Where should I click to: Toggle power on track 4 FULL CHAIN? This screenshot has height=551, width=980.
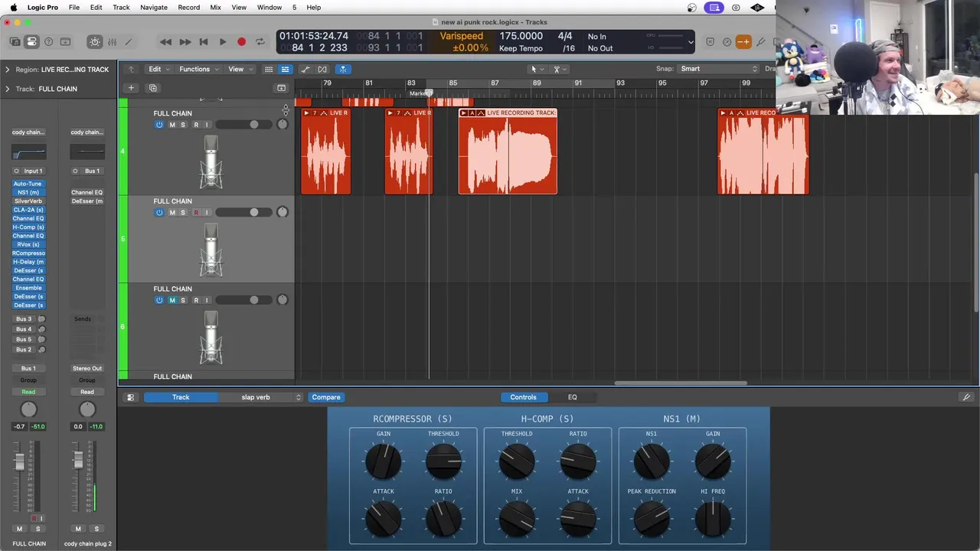159,125
